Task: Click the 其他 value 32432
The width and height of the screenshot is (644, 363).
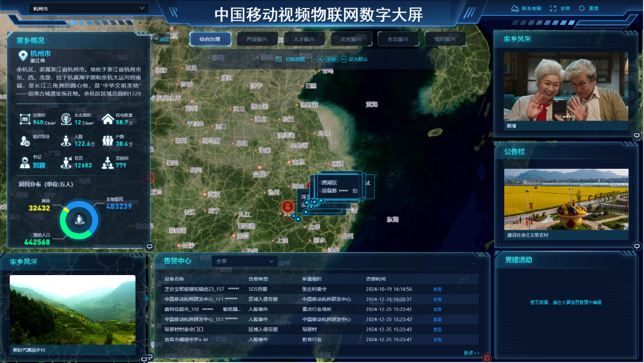Action: pos(39,208)
